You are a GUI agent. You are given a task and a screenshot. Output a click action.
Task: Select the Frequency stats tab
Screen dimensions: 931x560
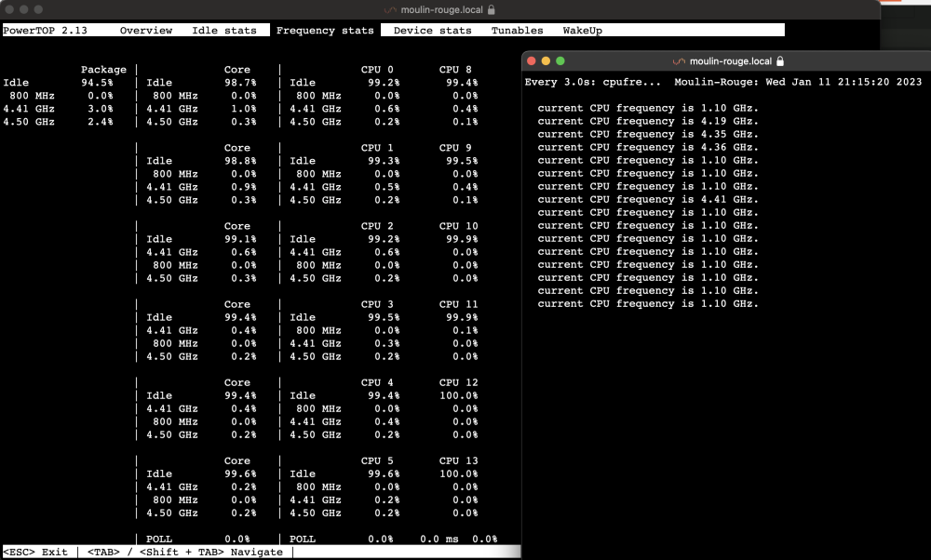(x=325, y=31)
